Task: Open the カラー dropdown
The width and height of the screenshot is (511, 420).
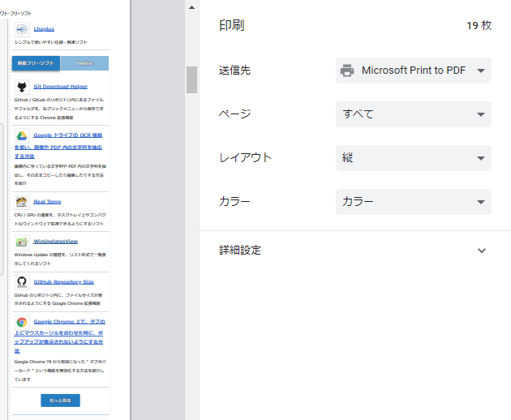Action: pos(413,202)
